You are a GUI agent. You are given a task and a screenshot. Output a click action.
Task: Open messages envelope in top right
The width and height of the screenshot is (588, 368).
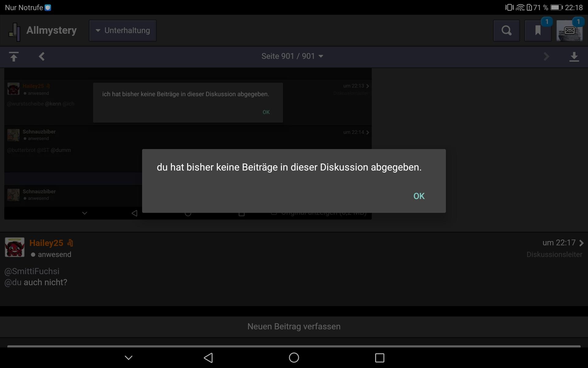569,31
